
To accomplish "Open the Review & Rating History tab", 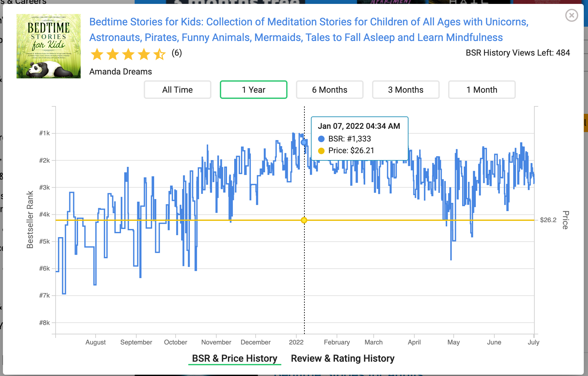I will click(342, 358).
